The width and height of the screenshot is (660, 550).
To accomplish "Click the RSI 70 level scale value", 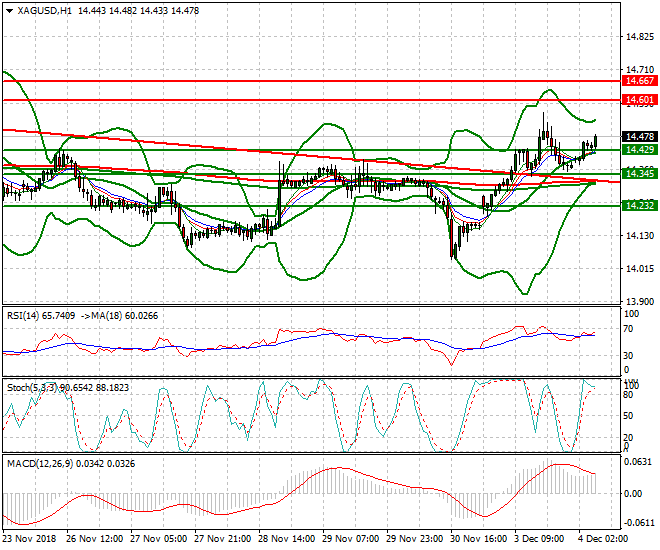I will 628,329.
